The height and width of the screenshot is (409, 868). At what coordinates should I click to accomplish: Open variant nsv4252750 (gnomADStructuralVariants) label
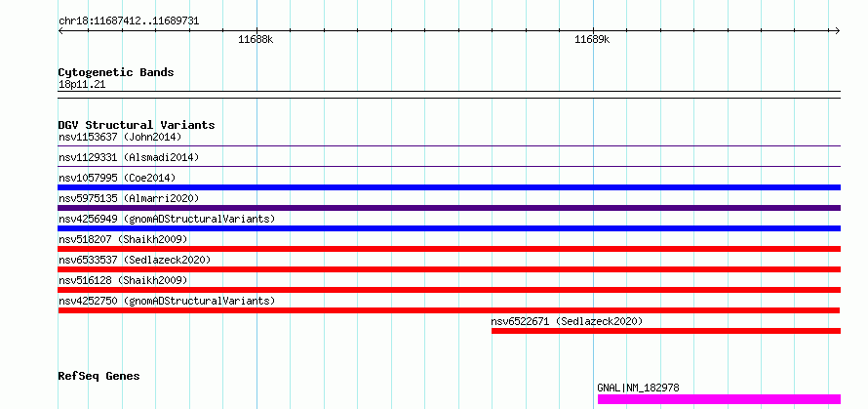pyautogui.click(x=167, y=301)
